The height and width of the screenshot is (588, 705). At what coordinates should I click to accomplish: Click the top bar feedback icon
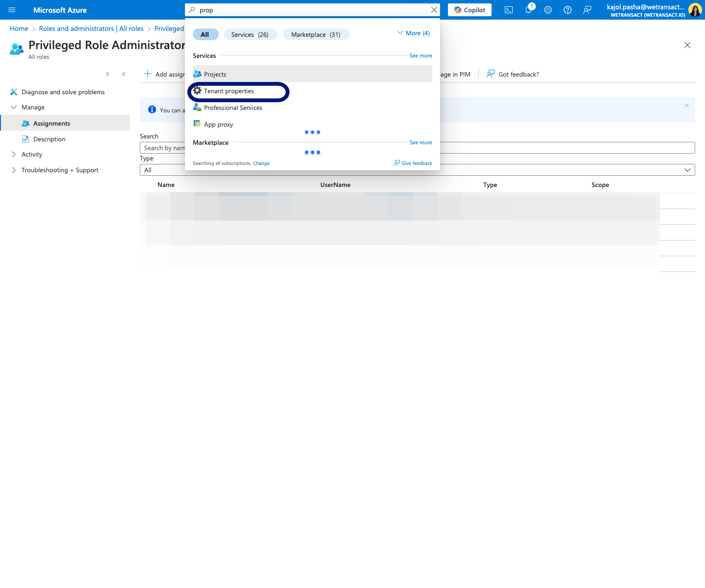click(x=587, y=10)
